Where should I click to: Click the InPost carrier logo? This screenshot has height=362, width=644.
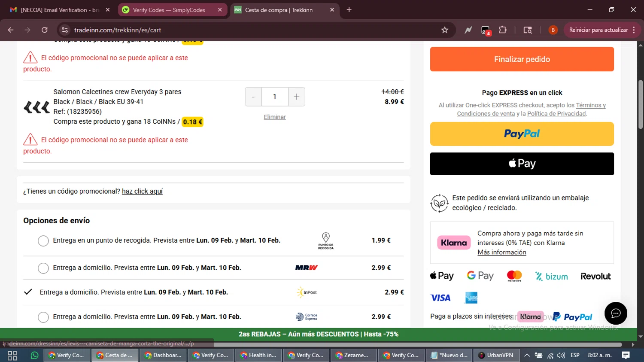(307, 292)
